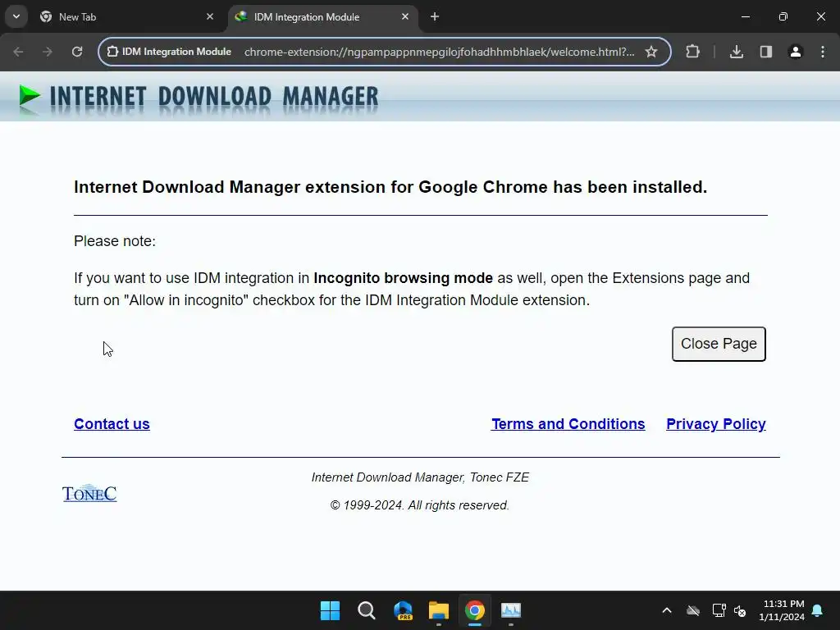Click the cloud sync tray icon

point(693,610)
